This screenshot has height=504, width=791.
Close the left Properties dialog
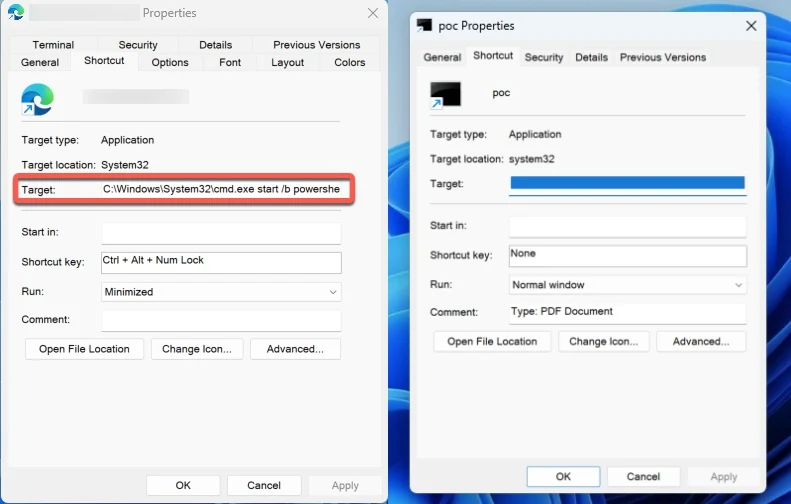372,13
